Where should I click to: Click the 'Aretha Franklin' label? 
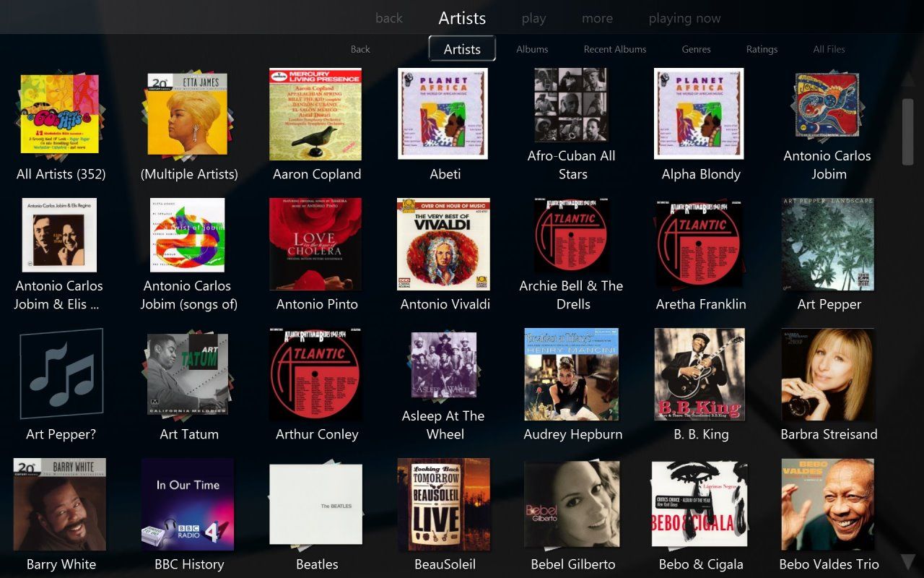(701, 304)
